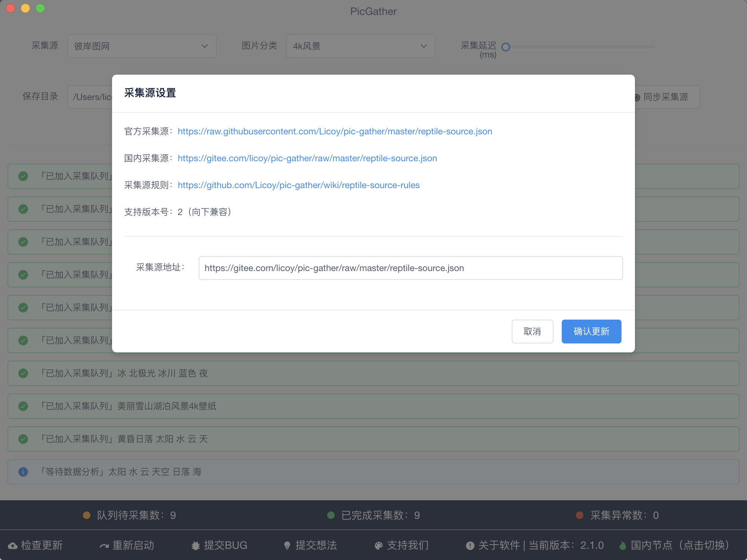This screenshot has height=560, width=747.
Task: Toggle the 国内节点 (点击切换) node switch
Action: 679,545
